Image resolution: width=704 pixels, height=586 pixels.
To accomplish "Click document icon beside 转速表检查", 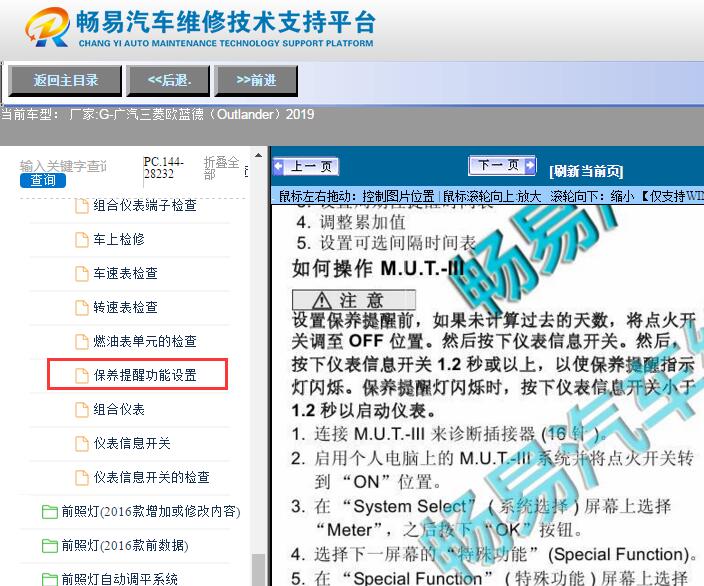I will pos(82,308).
